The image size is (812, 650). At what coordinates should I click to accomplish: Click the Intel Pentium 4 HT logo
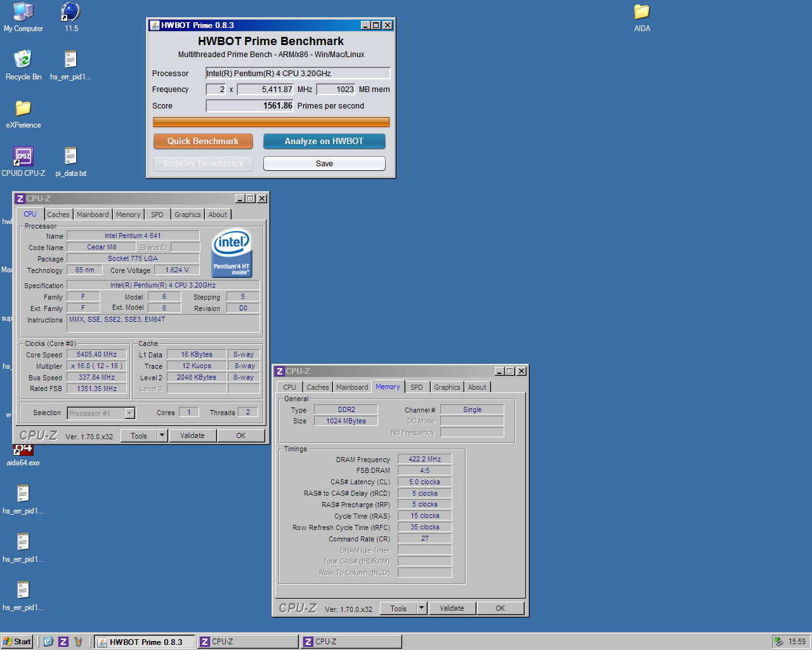(x=232, y=253)
